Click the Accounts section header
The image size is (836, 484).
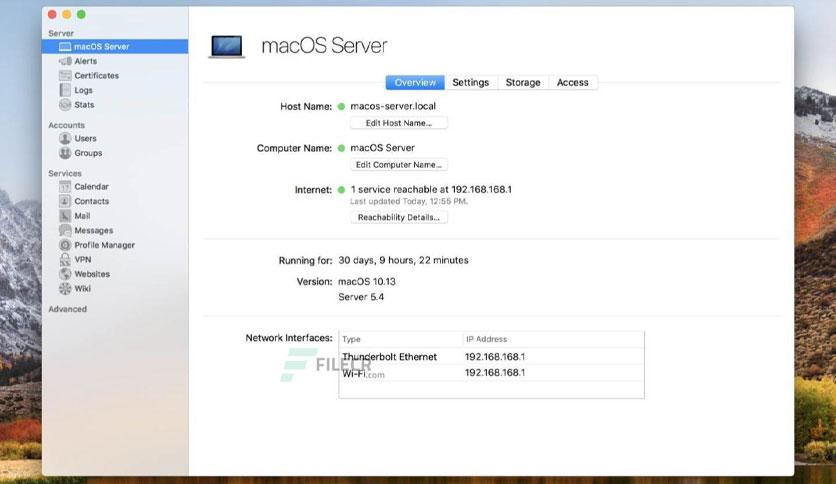tap(66, 125)
